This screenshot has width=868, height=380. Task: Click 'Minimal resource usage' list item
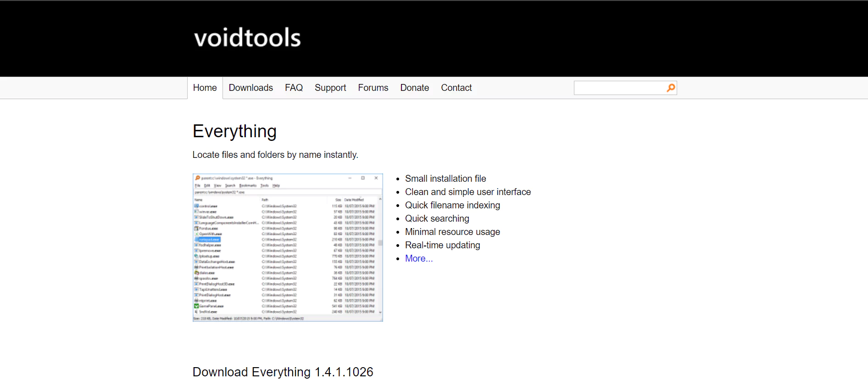(452, 232)
